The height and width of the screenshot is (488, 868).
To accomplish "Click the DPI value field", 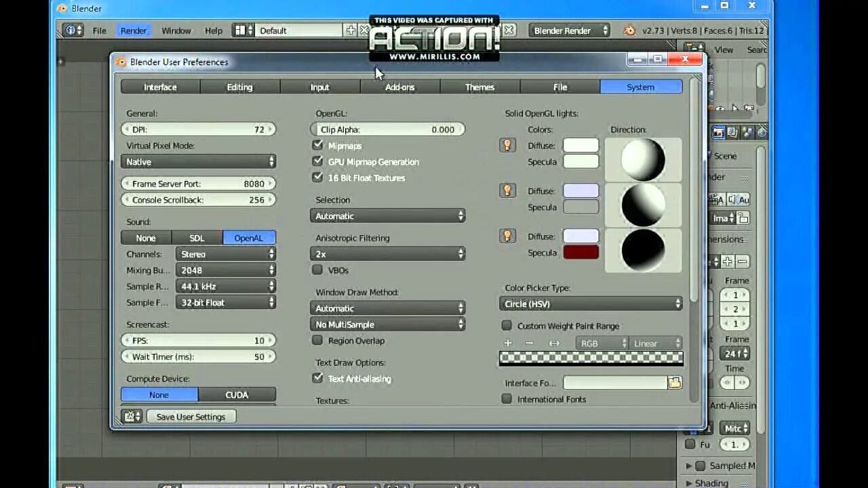I will tap(199, 129).
